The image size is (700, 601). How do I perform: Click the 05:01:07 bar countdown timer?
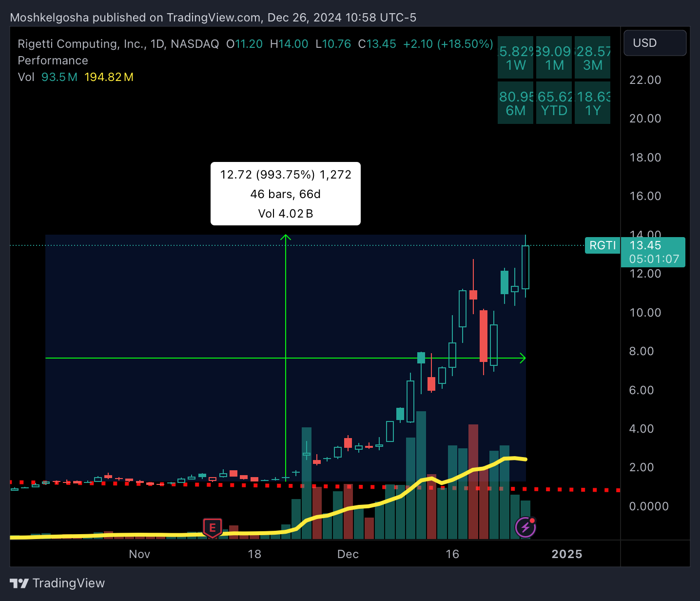pos(654,259)
